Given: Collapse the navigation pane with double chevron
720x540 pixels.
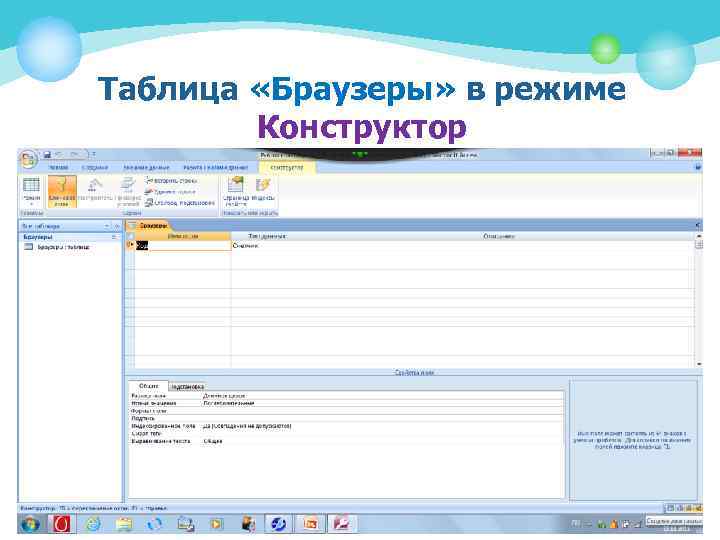Looking at the screenshot, I should [x=117, y=226].
